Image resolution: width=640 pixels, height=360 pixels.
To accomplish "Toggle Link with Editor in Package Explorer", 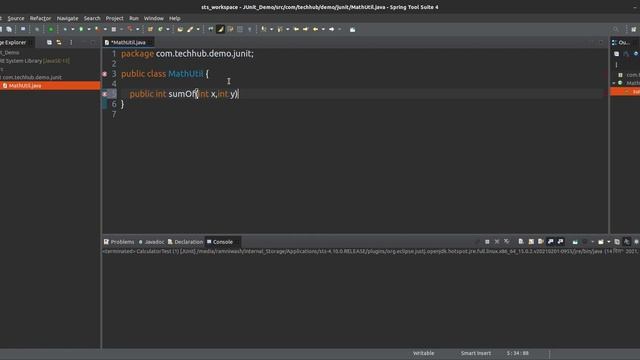I will pos(59,42).
